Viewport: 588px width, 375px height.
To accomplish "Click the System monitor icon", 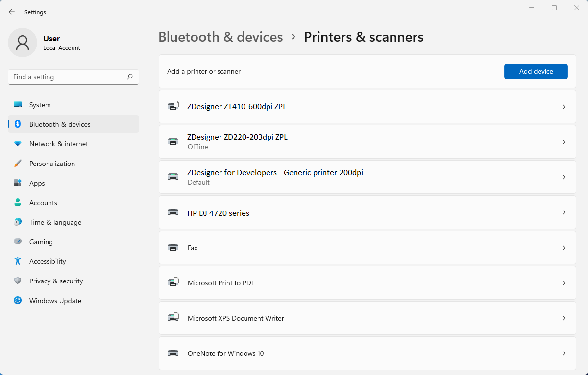I will [x=18, y=105].
